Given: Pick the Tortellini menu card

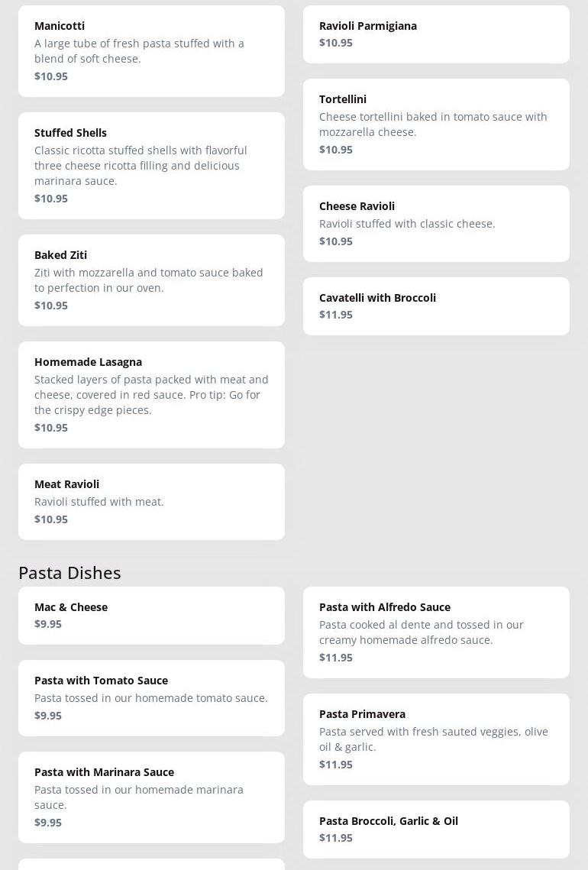Looking at the screenshot, I should (436, 124).
